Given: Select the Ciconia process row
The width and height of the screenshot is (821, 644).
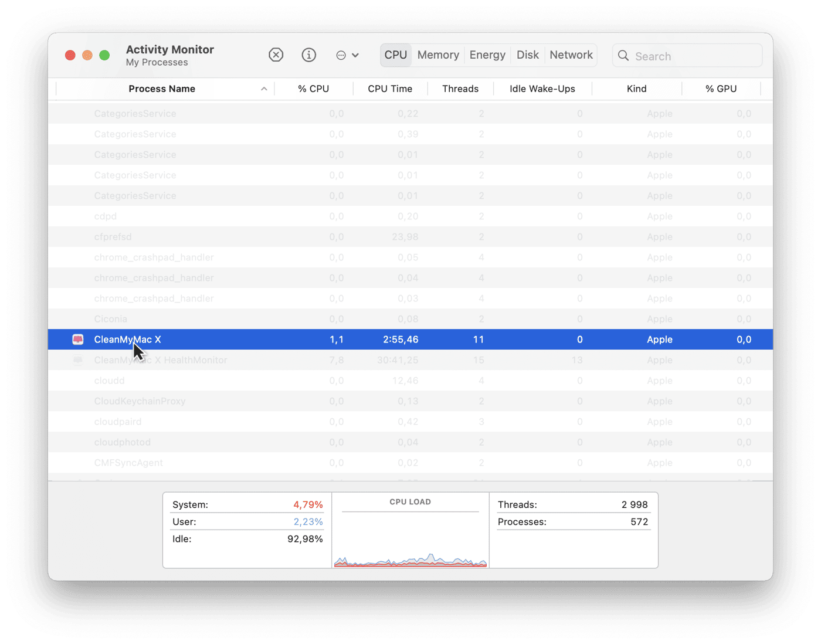Looking at the screenshot, I should tap(410, 319).
